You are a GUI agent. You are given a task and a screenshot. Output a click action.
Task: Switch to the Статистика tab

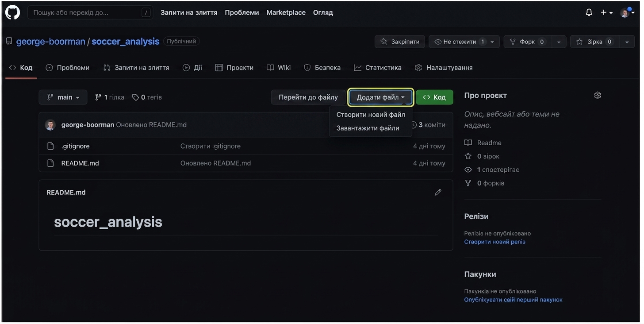point(378,68)
